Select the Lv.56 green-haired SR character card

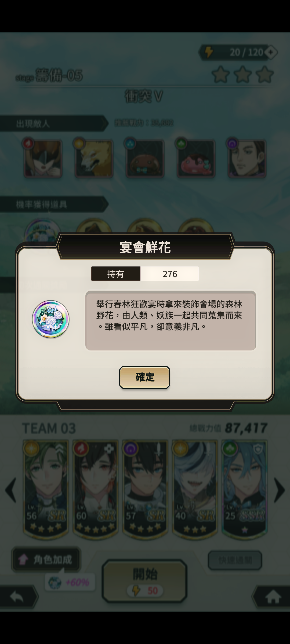(x=46, y=489)
